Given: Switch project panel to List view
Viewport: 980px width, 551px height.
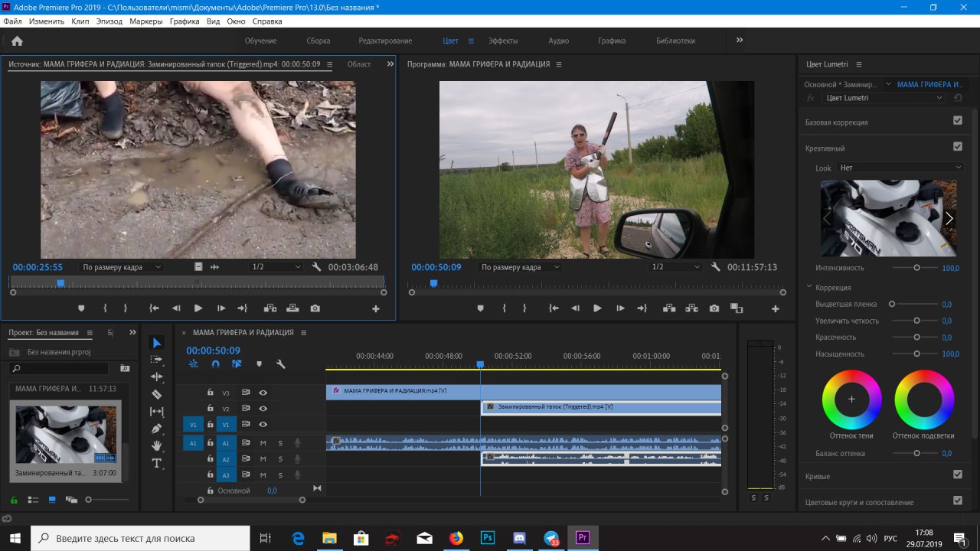Looking at the screenshot, I should (x=33, y=500).
